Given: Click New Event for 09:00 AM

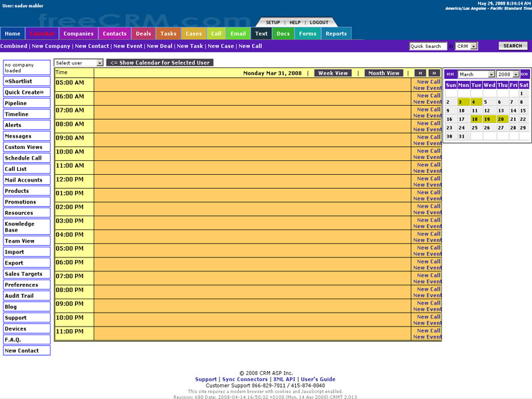Looking at the screenshot, I should 428,144.
